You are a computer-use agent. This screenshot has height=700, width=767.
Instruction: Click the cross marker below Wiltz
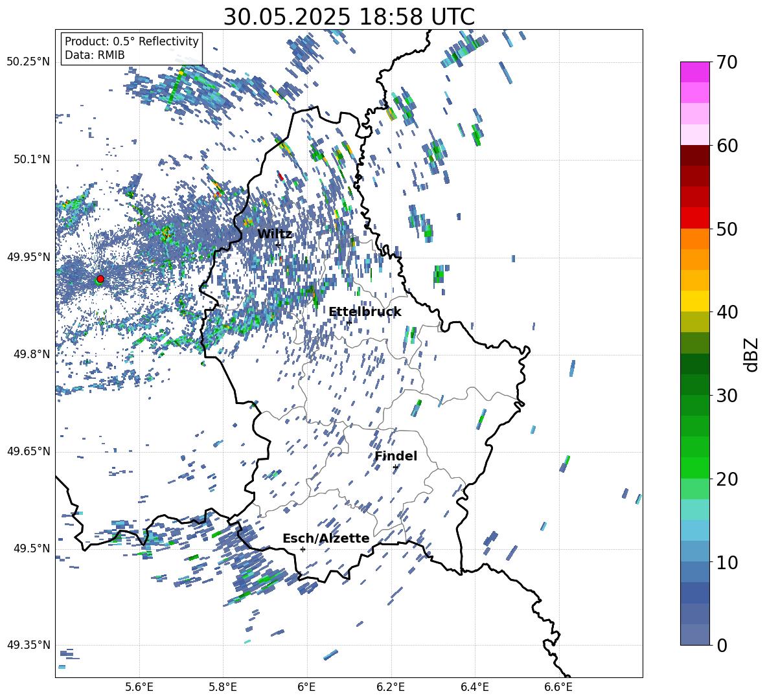click(279, 245)
